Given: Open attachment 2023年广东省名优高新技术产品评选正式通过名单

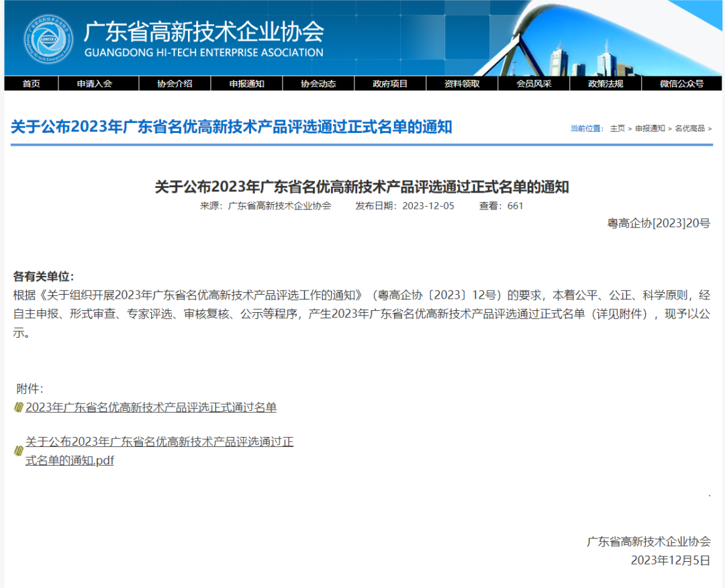Looking at the screenshot, I should [151, 407].
